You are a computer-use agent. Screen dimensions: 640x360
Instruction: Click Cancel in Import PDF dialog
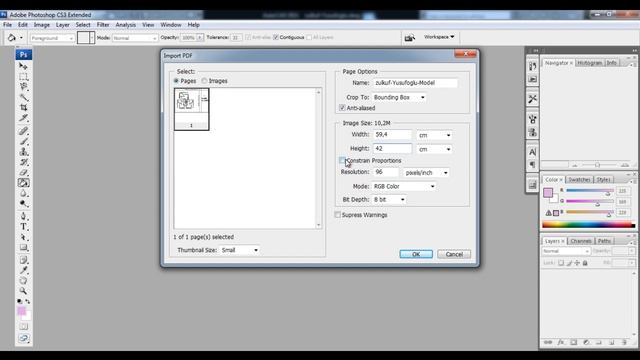(x=454, y=254)
